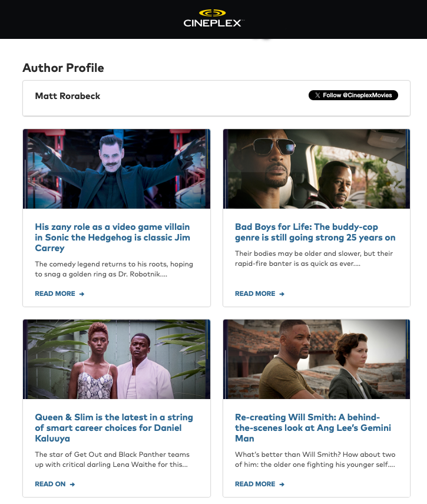This screenshot has width=427, height=504.
Task: Open the Bad Boys for Life thumbnail
Action: point(316,169)
